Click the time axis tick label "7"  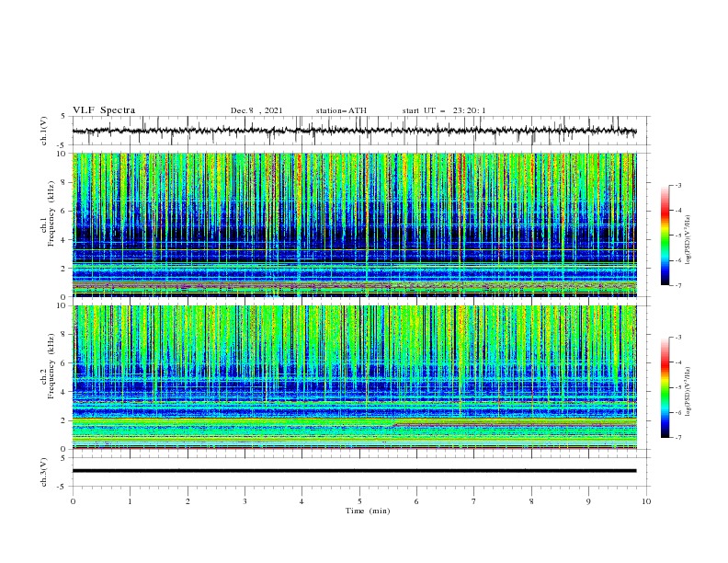(474, 501)
